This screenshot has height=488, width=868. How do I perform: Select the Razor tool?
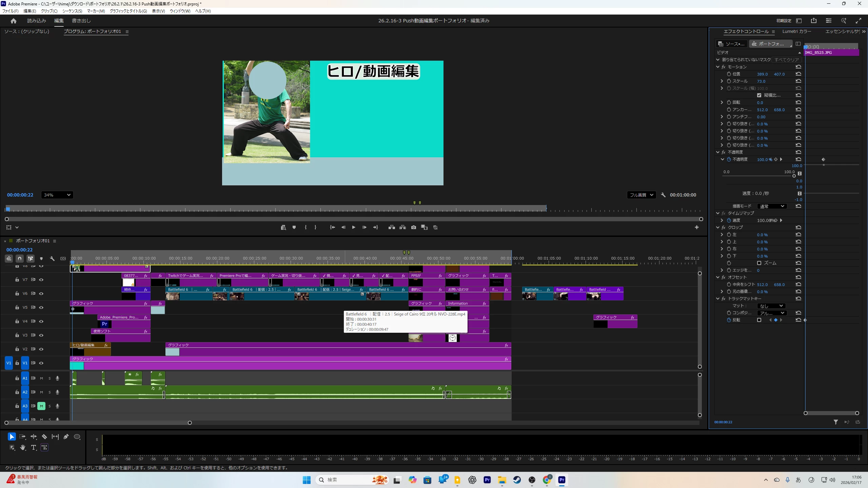click(x=44, y=436)
